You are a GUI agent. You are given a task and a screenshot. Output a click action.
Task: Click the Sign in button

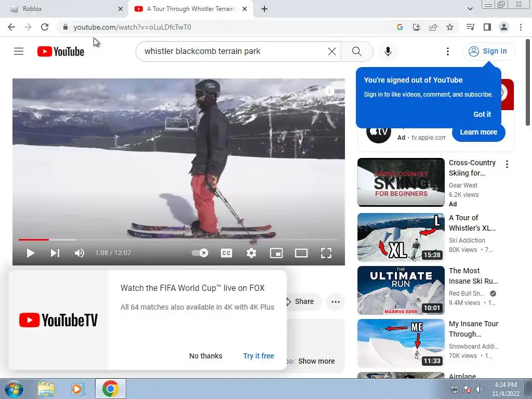click(488, 51)
